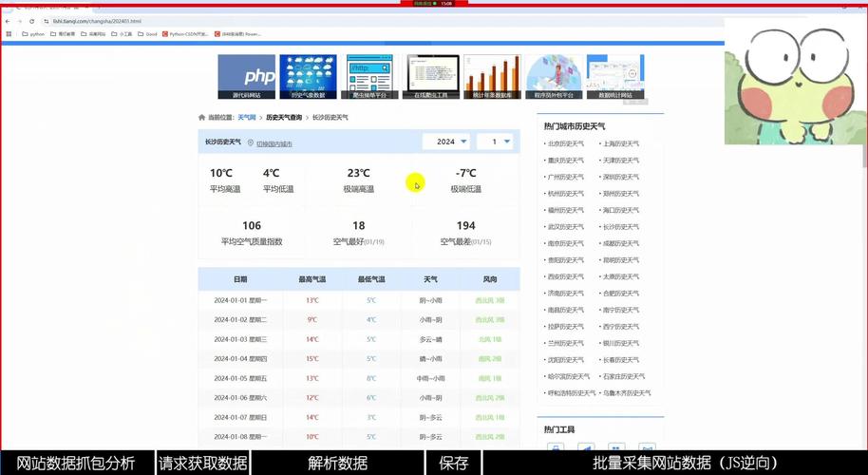Image resolution: width=868 pixels, height=475 pixels.
Task: Click the http web page ad thumbnail
Action: pyautogui.click(x=369, y=76)
